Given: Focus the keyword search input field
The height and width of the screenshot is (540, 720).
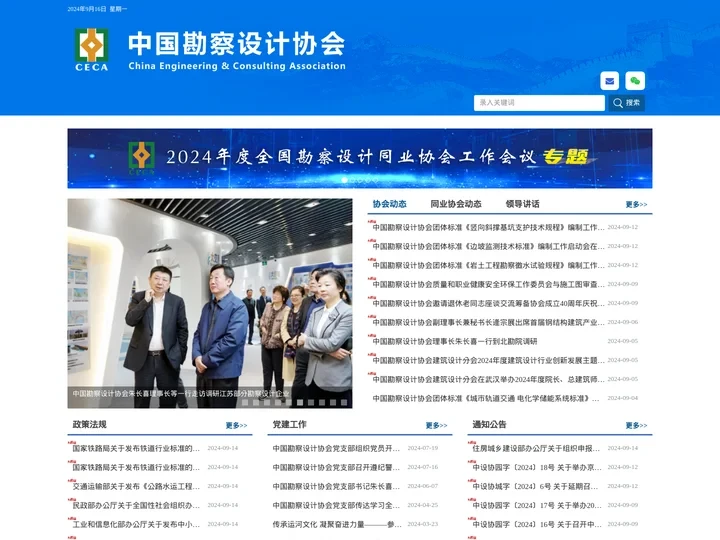Looking at the screenshot, I should [x=539, y=103].
